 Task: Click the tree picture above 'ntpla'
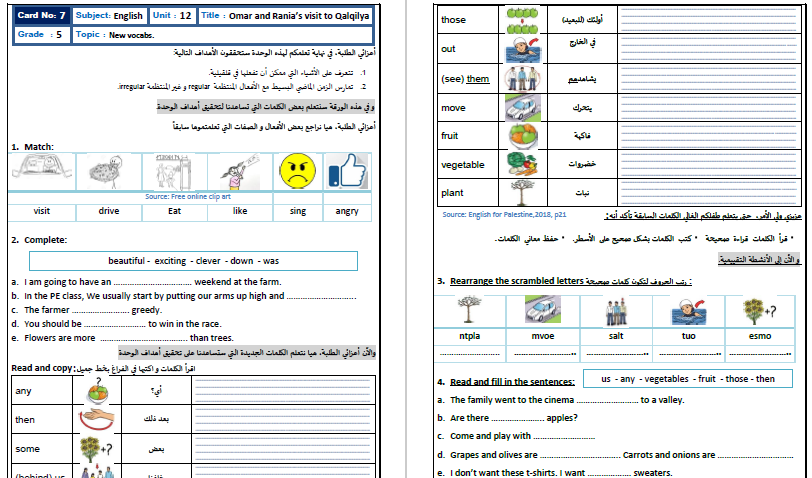tap(469, 310)
